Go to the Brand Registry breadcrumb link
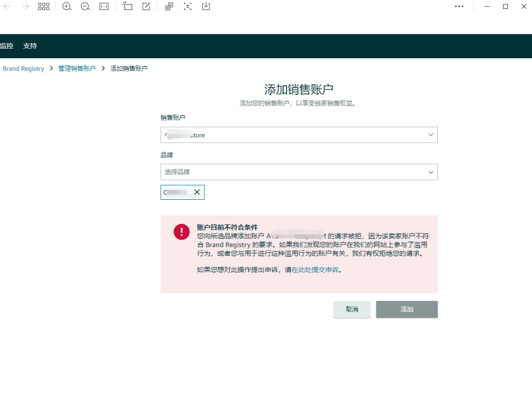This screenshot has height=398, width=532. pos(23,69)
